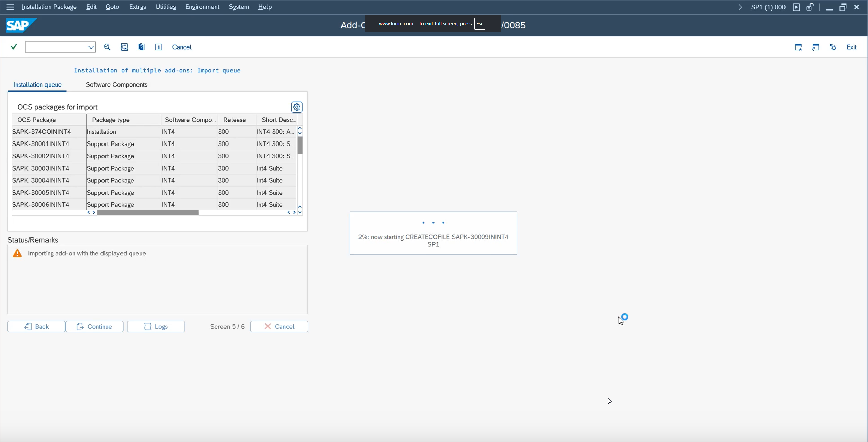Click the green checkmark Enter icon
The image size is (868, 442).
(x=14, y=47)
